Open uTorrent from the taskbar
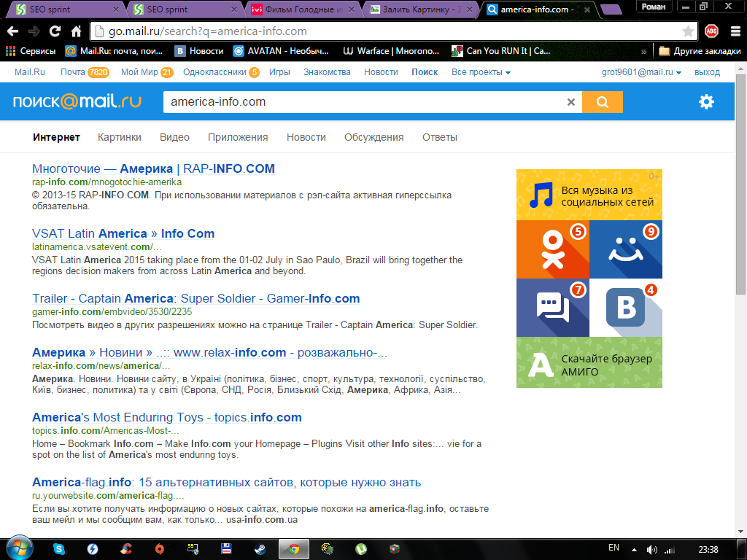Image resolution: width=747 pixels, height=560 pixels. tap(361, 549)
